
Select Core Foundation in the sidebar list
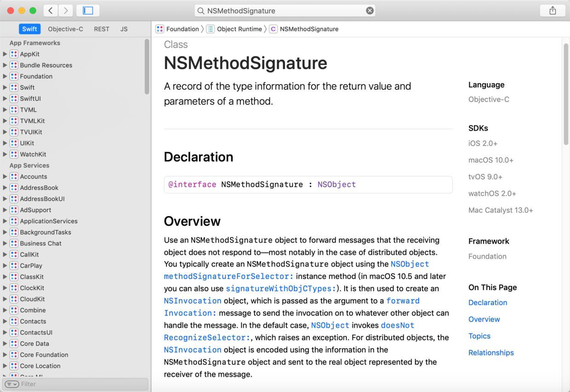(x=44, y=355)
